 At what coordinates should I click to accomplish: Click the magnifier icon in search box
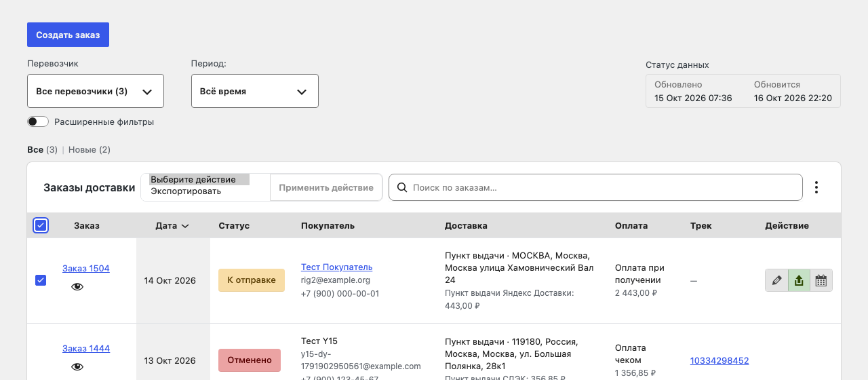point(402,187)
